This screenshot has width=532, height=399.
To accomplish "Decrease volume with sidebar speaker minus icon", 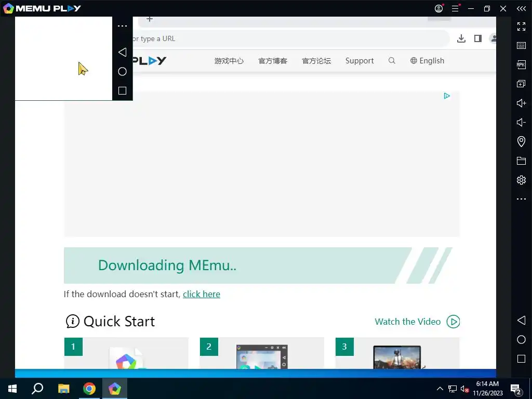I will click(x=521, y=122).
